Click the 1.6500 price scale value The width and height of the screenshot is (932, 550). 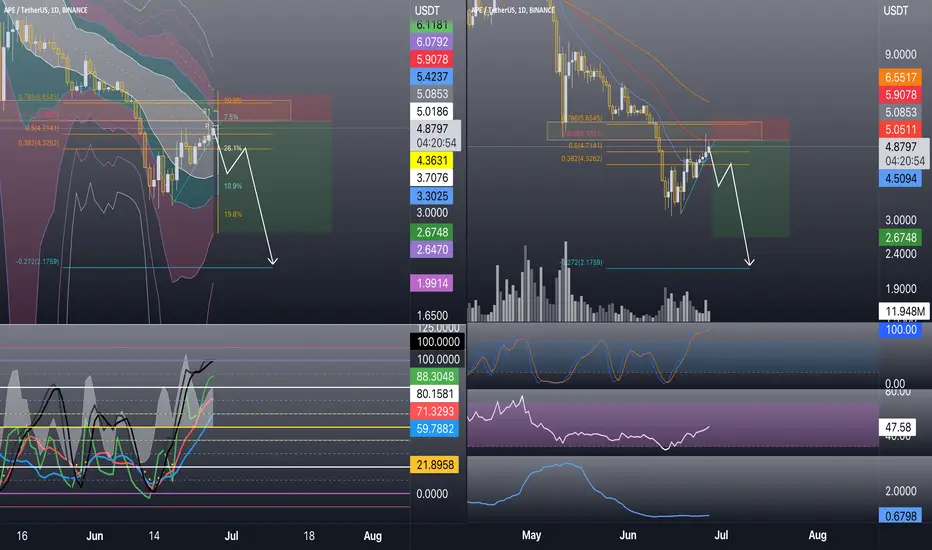432,316
